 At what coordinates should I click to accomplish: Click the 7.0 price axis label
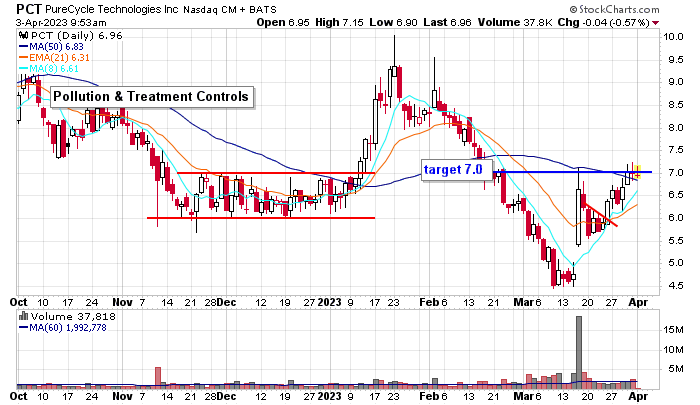675,172
